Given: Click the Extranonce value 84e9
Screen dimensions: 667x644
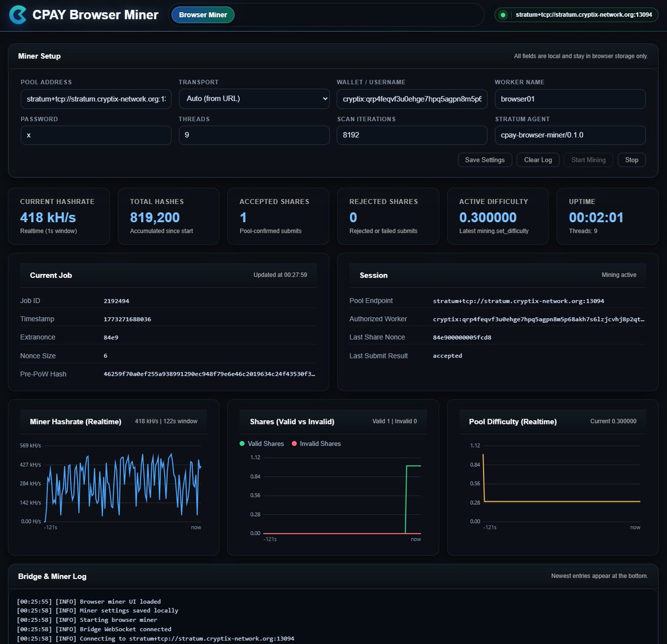Looking at the screenshot, I should [111, 338].
